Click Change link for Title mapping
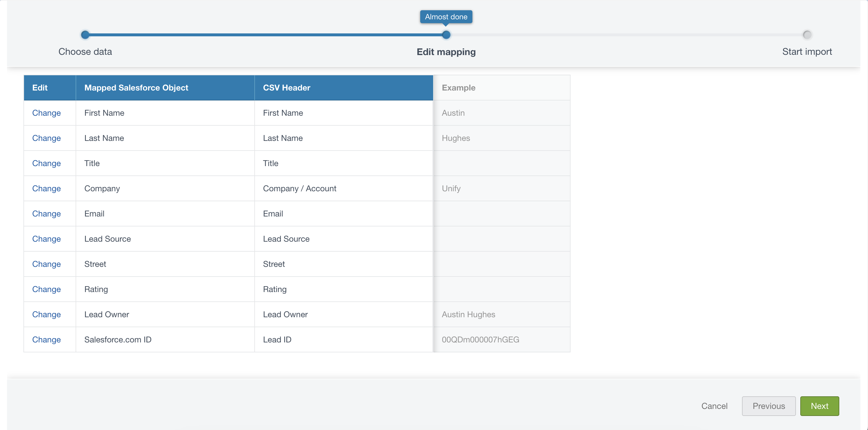The width and height of the screenshot is (868, 430). click(x=46, y=163)
